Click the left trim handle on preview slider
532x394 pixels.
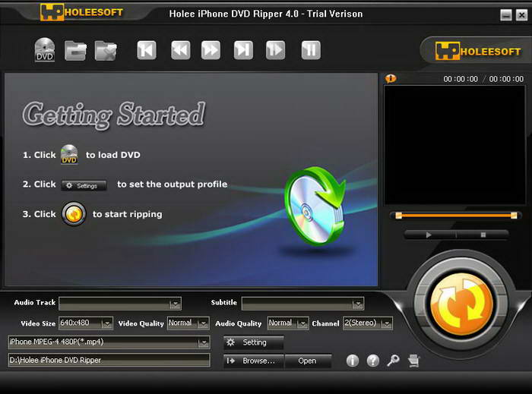tap(399, 216)
